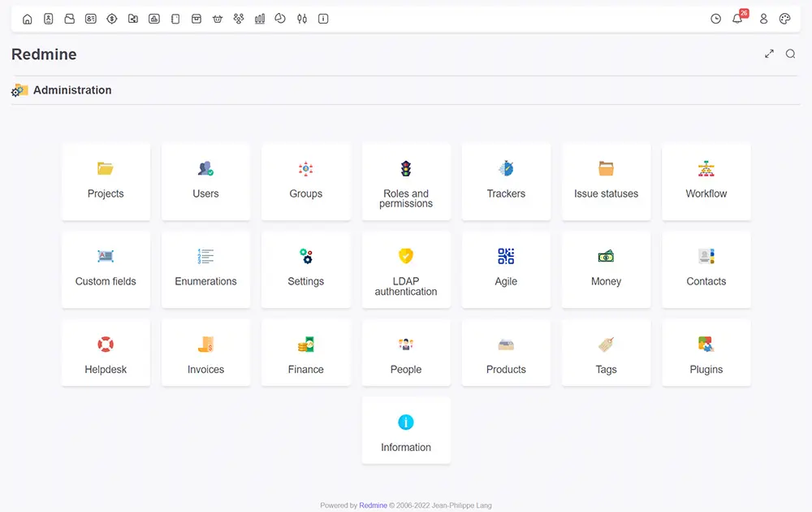This screenshot has height=512, width=812.
Task: Open the Settings tile
Action: [x=305, y=270]
